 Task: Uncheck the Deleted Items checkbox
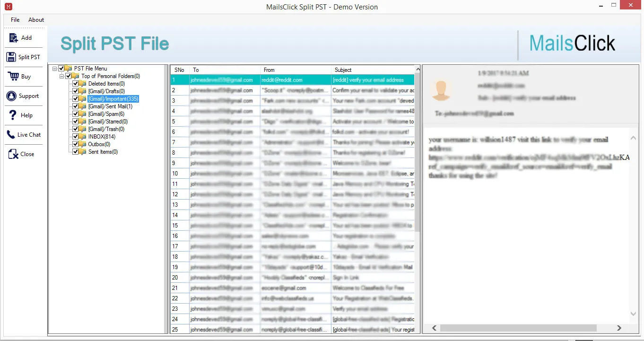click(x=75, y=84)
